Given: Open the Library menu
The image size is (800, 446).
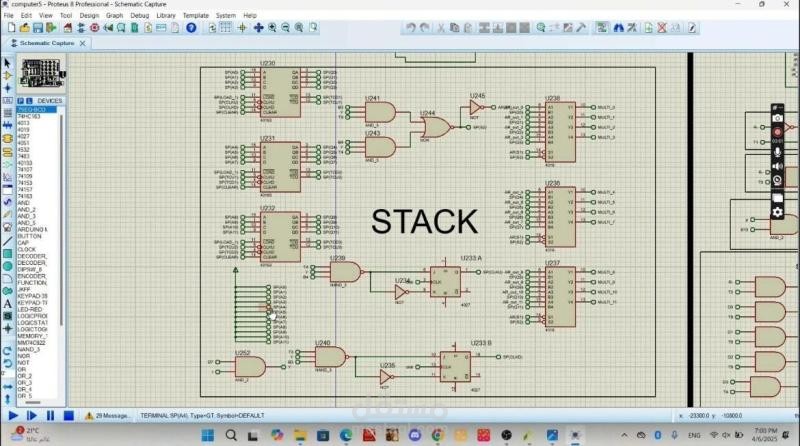Looking at the screenshot, I should click(x=166, y=15).
